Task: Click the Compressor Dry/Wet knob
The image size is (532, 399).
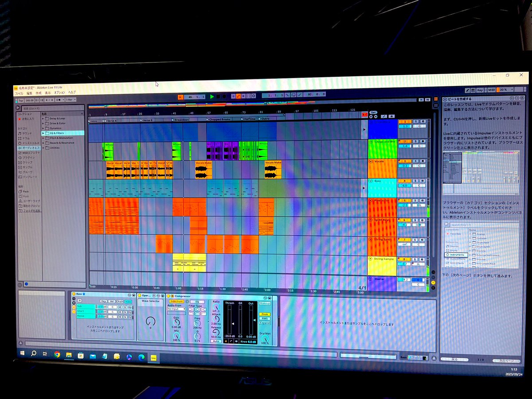Action: (265, 339)
